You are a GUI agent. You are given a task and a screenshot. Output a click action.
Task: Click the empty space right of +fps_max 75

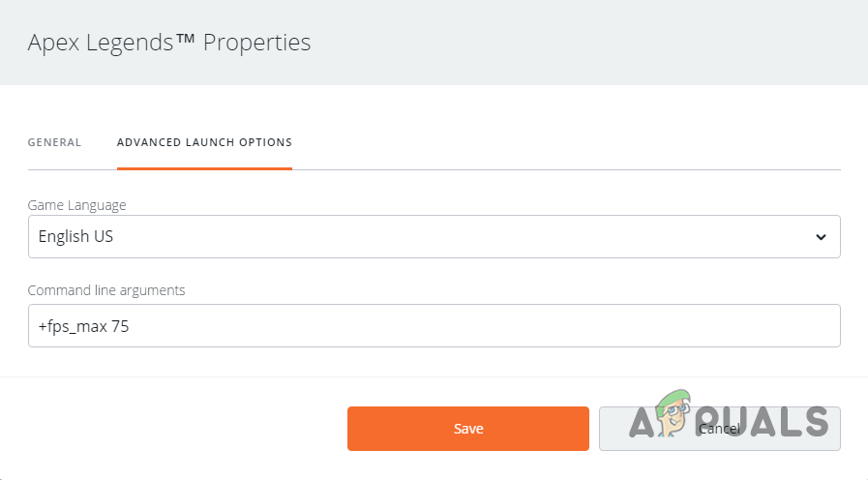[484, 327]
